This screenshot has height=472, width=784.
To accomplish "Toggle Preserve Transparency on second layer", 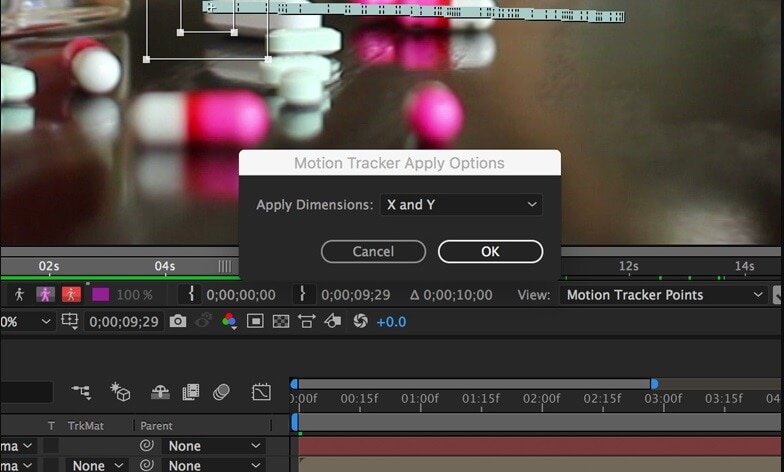I will pos(51,465).
